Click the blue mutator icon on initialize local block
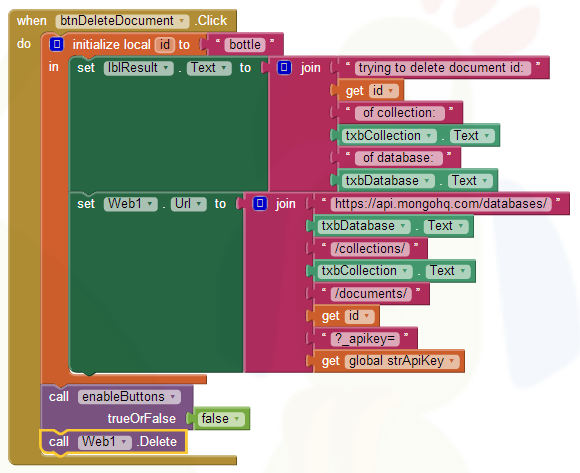Image resolution: width=580 pixels, height=473 pixels. click(57, 44)
